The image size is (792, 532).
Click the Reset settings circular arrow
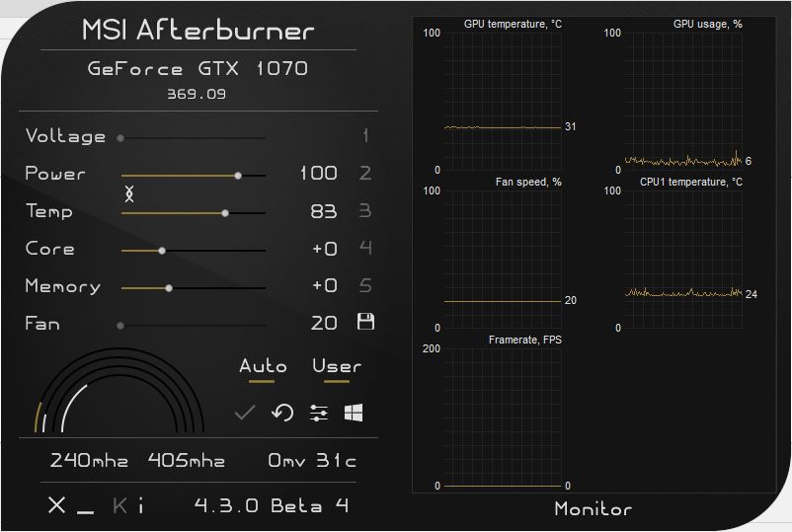(x=282, y=413)
